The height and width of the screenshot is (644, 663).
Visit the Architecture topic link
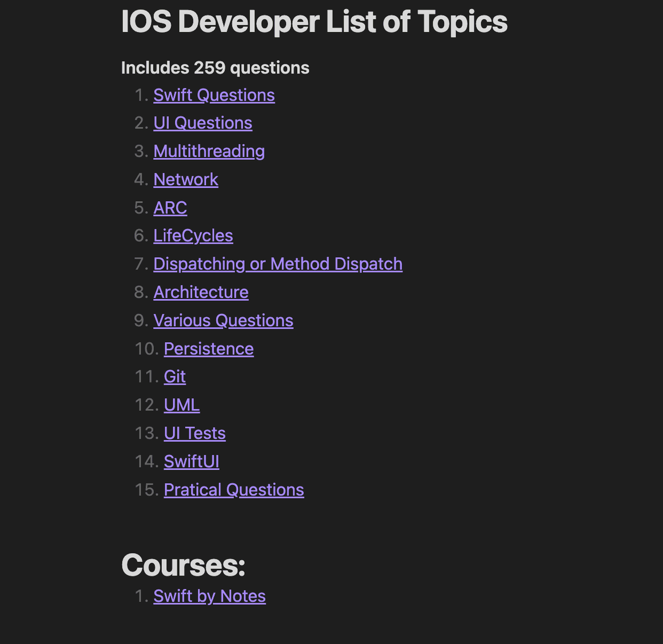pos(201,292)
